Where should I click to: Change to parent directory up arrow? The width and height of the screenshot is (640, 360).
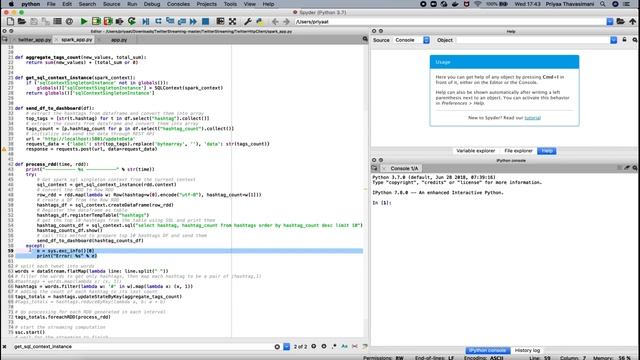click(x=633, y=22)
